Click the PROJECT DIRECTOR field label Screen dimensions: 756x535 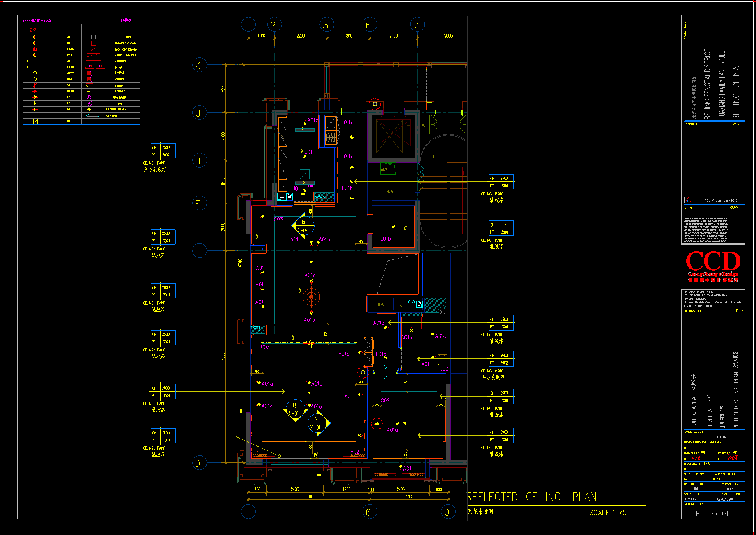(695, 443)
